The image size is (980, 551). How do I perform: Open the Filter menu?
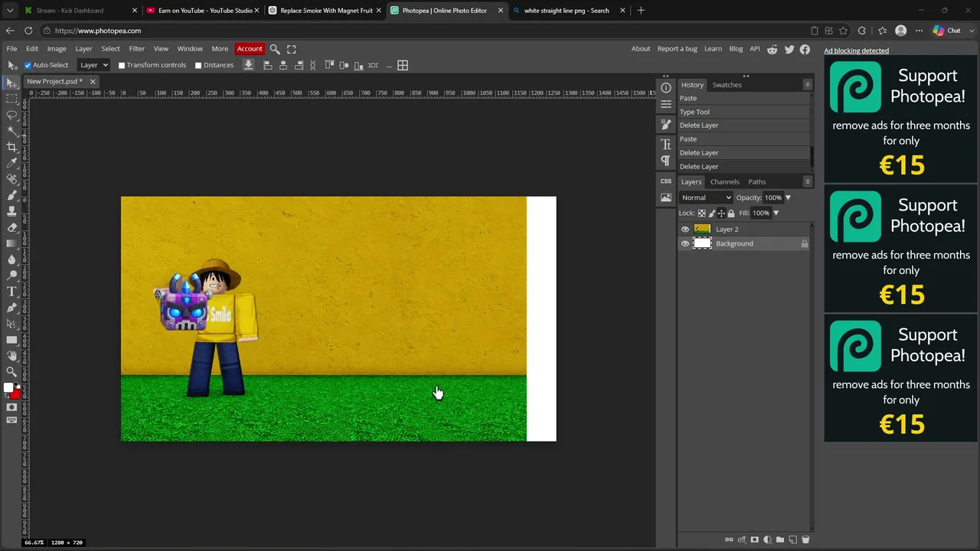point(136,49)
